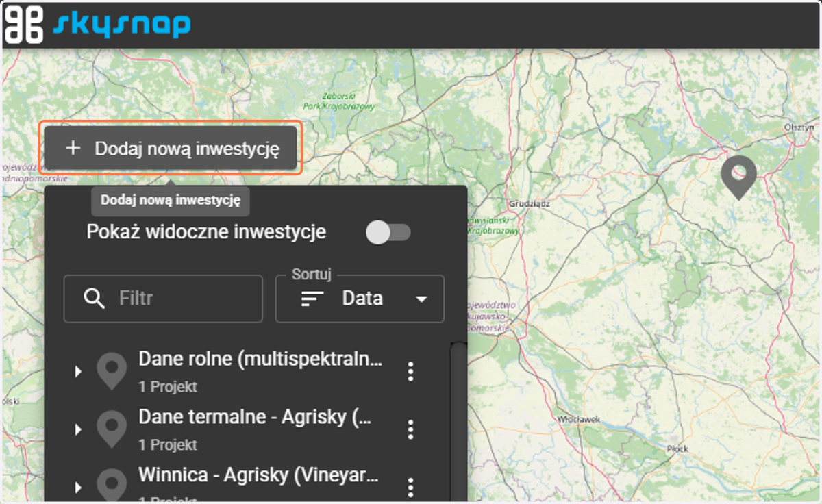Click the magnifier icon in the Filtr field
Viewport: 822px width, 504px height.
coord(94,299)
